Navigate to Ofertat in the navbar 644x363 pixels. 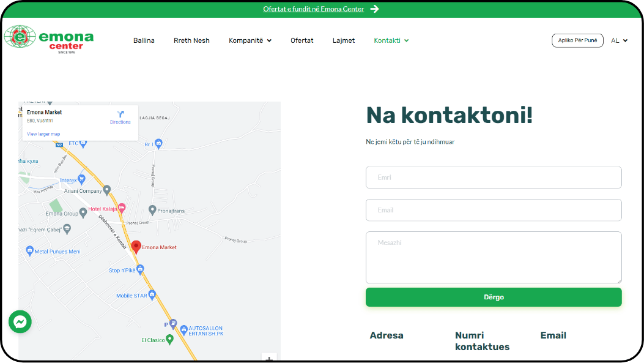(302, 40)
